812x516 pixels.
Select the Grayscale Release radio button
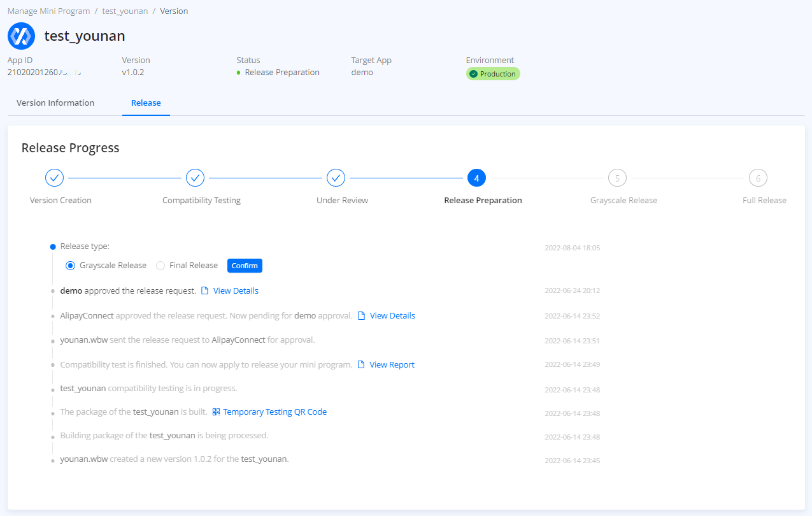(71, 266)
